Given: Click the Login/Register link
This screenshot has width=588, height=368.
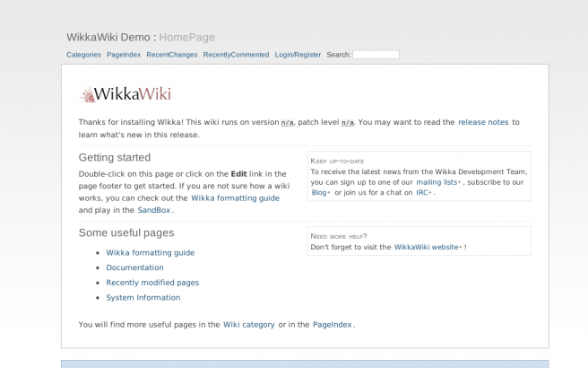Looking at the screenshot, I should pyautogui.click(x=298, y=55).
